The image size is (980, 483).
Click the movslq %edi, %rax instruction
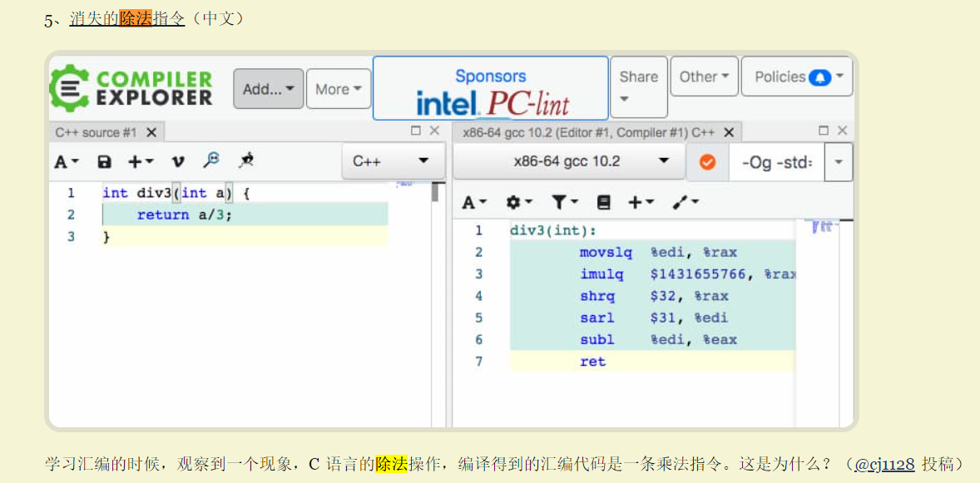(658, 253)
